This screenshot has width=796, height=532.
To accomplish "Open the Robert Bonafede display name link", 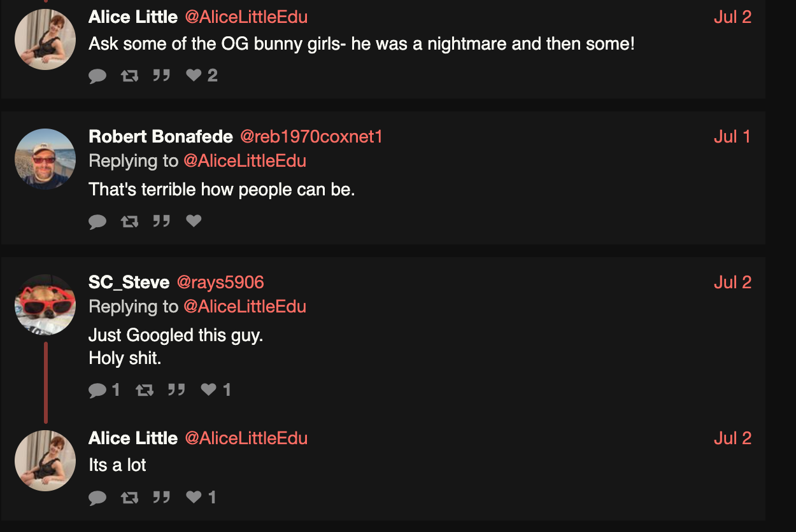I will click(160, 137).
